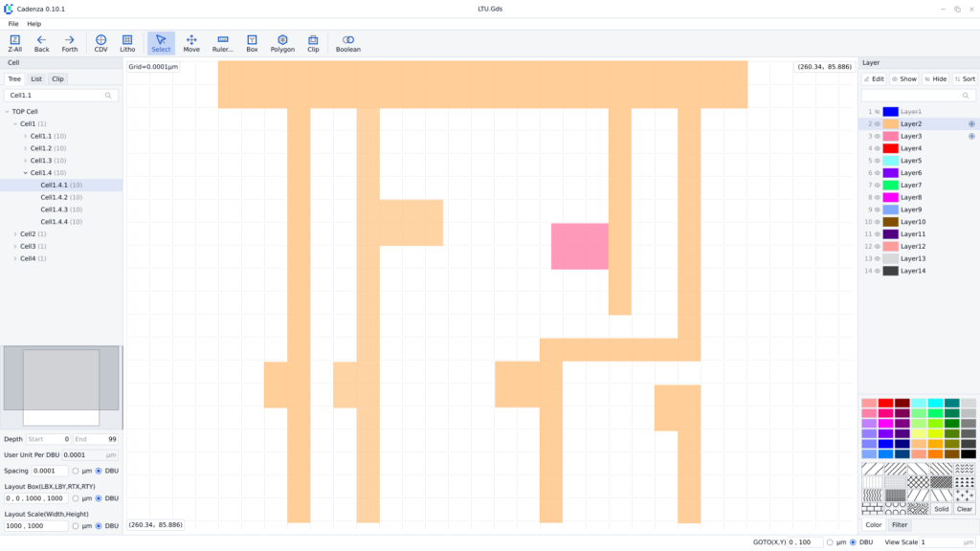Open the Boolean operation tool
This screenshot has height=551, width=980.
tap(347, 43)
